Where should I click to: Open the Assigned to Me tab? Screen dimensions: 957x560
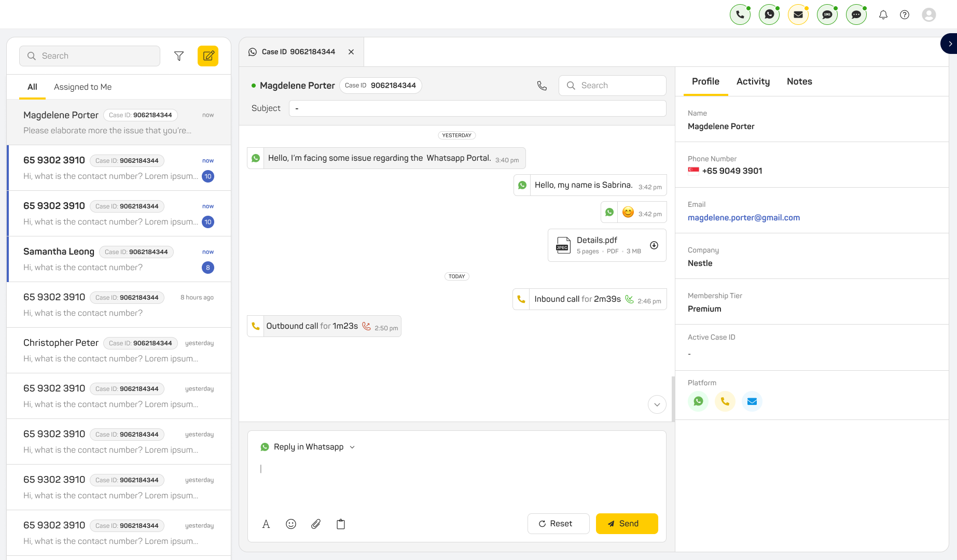pyautogui.click(x=82, y=87)
